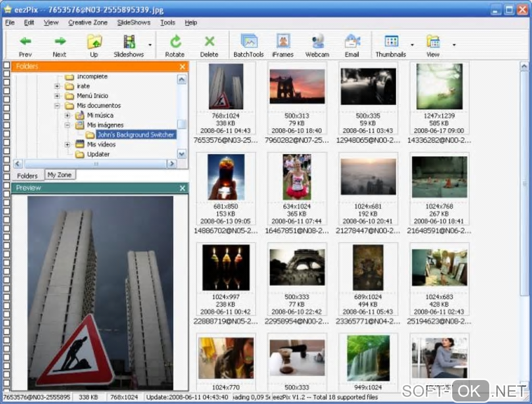Expand the Menú Inicio folder node
The height and width of the screenshot is (404, 532).
pos(57,96)
